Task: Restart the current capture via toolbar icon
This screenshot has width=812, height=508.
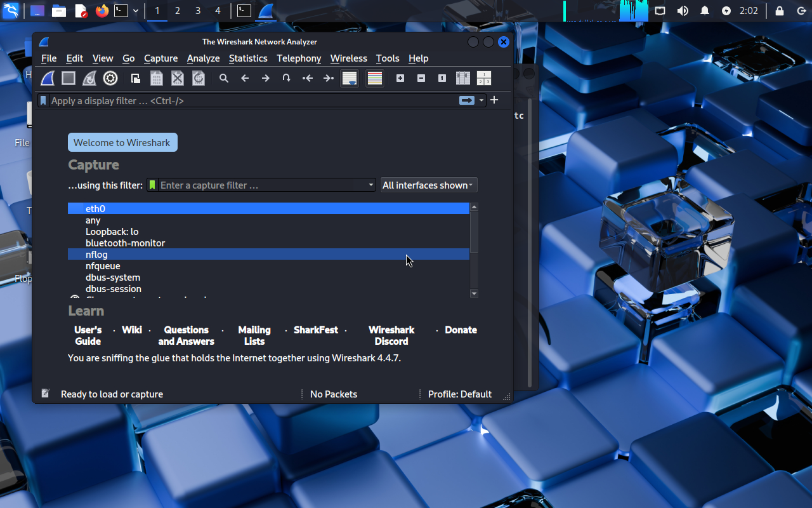Action: point(89,78)
